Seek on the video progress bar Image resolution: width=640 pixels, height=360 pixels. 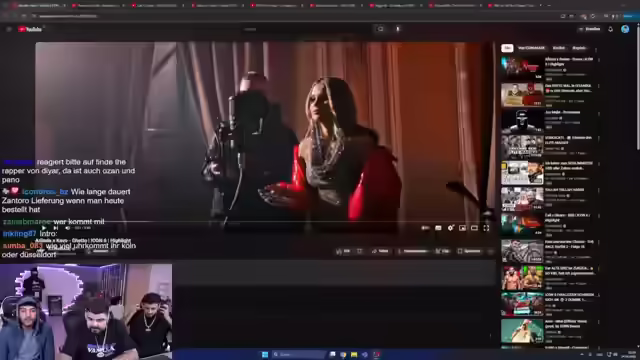265,222
